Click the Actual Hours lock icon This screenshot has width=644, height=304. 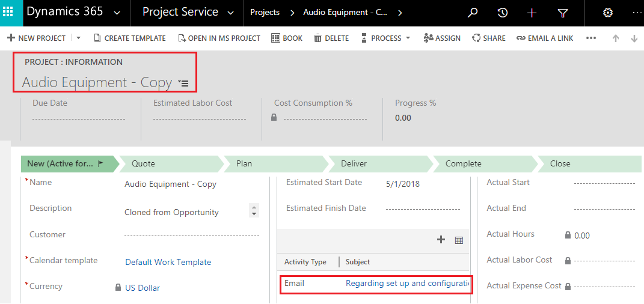coord(568,235)
